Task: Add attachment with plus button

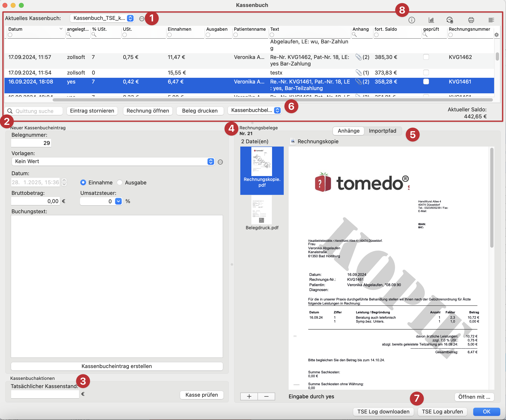Action: pyautogui.click(x=249, y=396)
